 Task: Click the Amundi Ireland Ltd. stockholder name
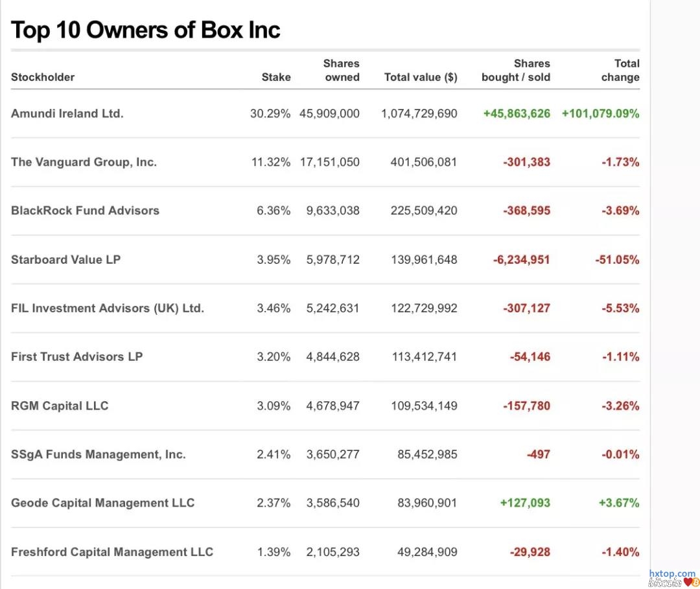[x=67, y=113]
